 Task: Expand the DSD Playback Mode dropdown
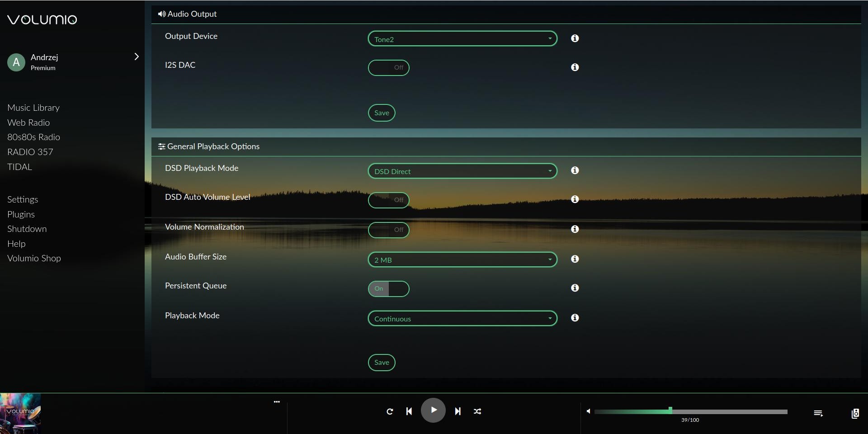[462, 171]
